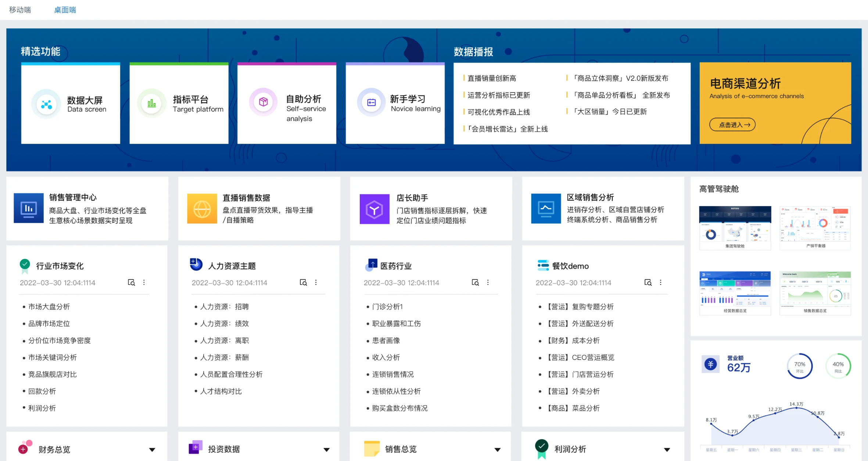The height and width of the screenshot is (461, 868).
Task: Click the 利润分析 green badge icon
Action: [542, 449]
